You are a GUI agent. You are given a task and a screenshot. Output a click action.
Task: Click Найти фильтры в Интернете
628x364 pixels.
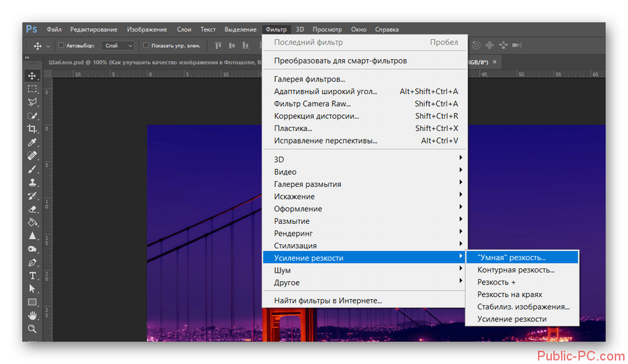point(328,301)
